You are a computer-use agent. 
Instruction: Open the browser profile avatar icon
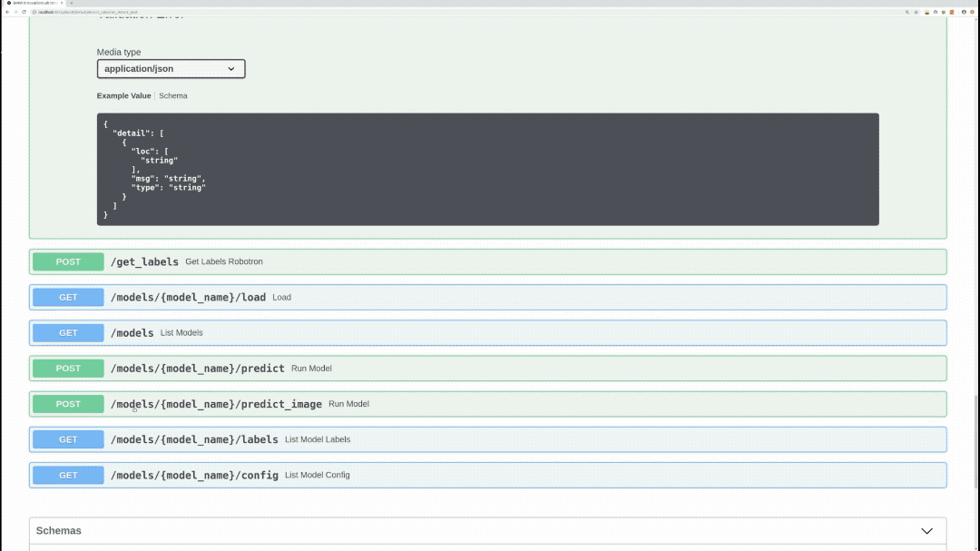964,12
